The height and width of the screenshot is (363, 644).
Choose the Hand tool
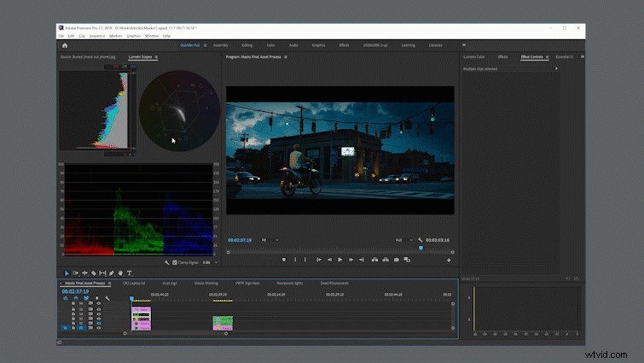pos(120,273)
